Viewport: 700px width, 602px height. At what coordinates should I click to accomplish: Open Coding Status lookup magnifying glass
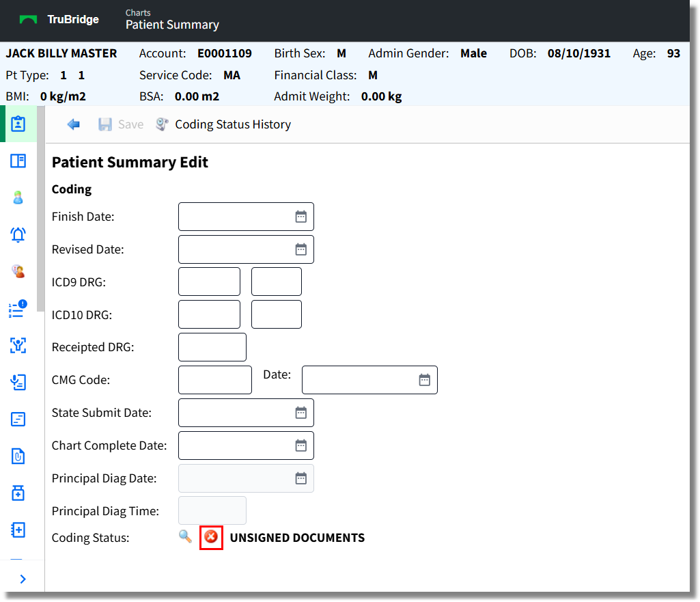point(185,536)
